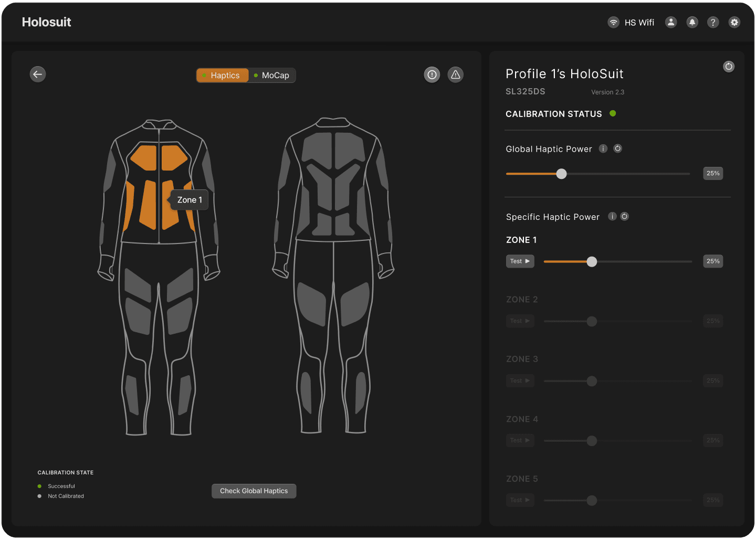
Task: Test Zone 1 haptics
Action: point(520,261)
